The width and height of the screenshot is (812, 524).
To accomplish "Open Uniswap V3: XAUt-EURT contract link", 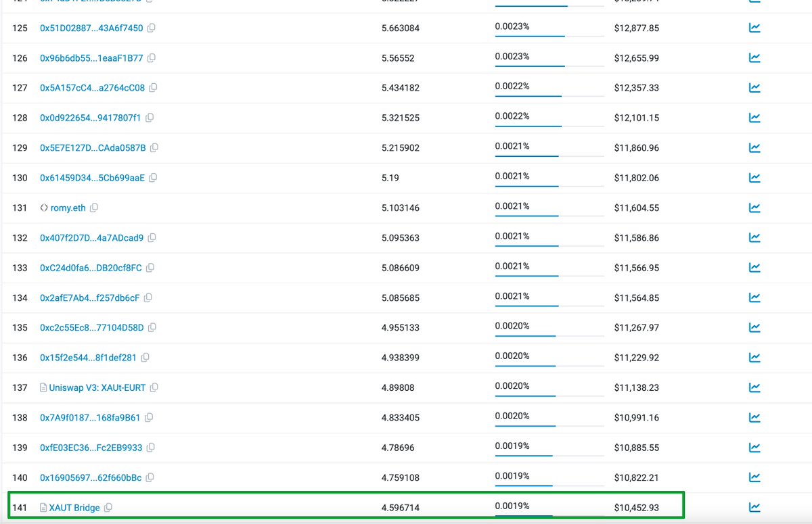I will [97, 387].
